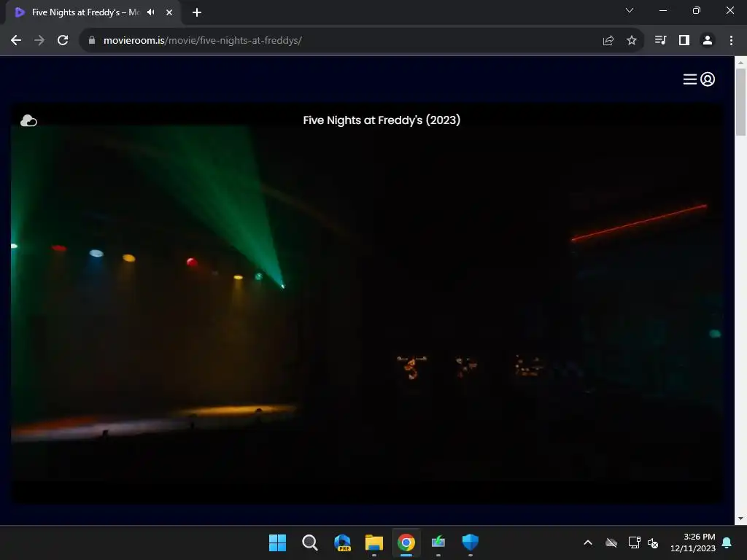Bookmark this page with the star
Image resolution: width=747 pixels, height=560 pixels.
tap(632, 41)
